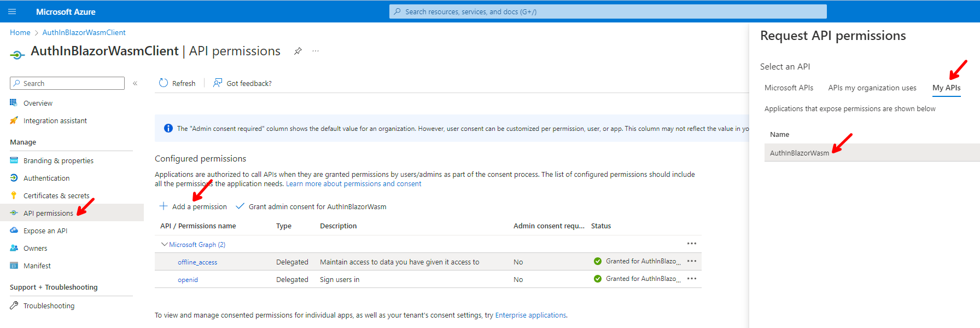Select the My APIs tab
The height and width of the screenshot is (328, 980).
(x=947, y=88)
